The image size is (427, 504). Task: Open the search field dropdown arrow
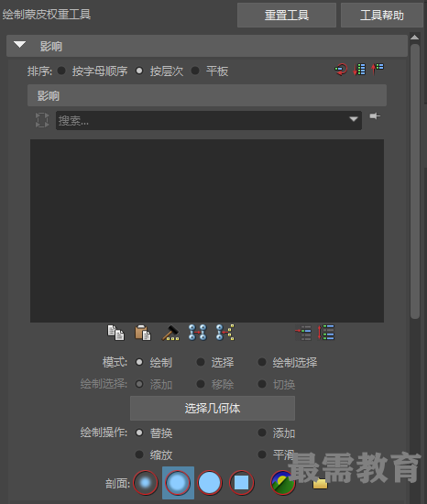354,119
